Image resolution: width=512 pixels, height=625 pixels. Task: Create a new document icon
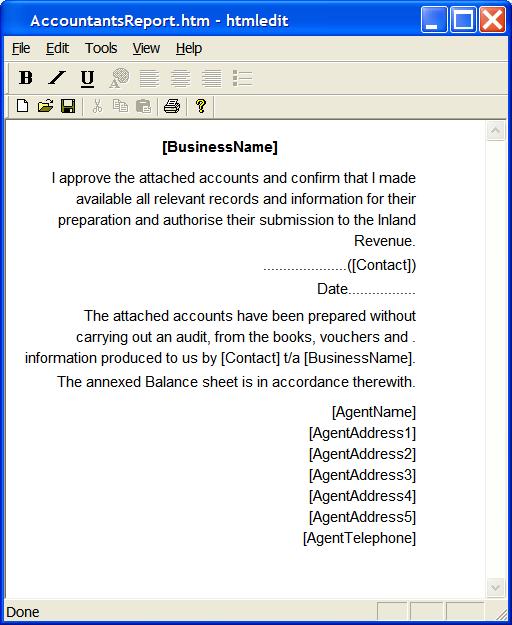pos(22,106)
